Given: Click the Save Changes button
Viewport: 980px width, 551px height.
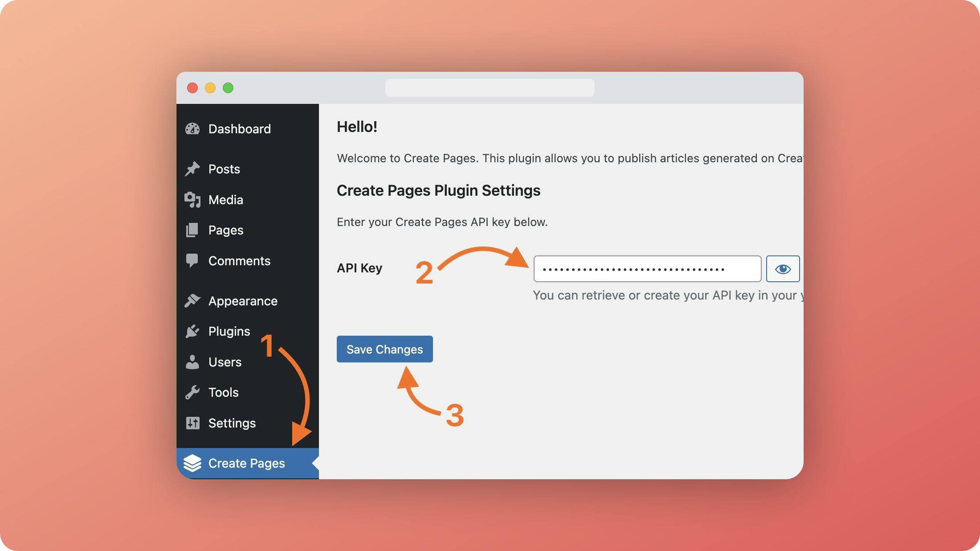Looking at the screenshot, I should tap(384, 349).
